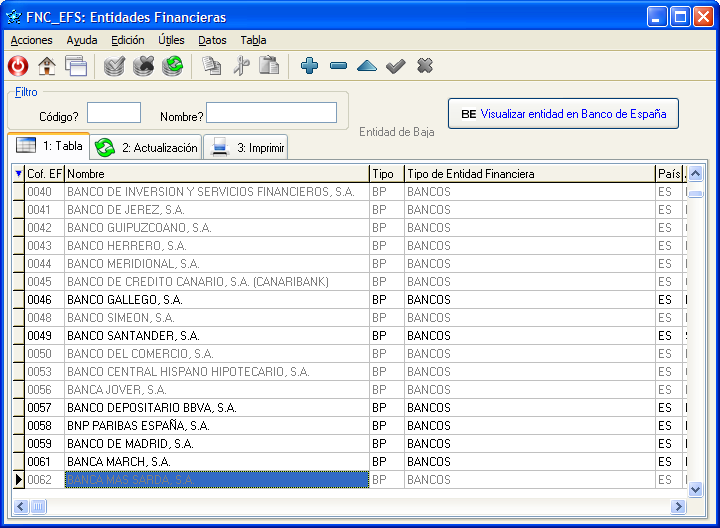
Task: Click the coins with cross icon
Action: pos(143,66)
